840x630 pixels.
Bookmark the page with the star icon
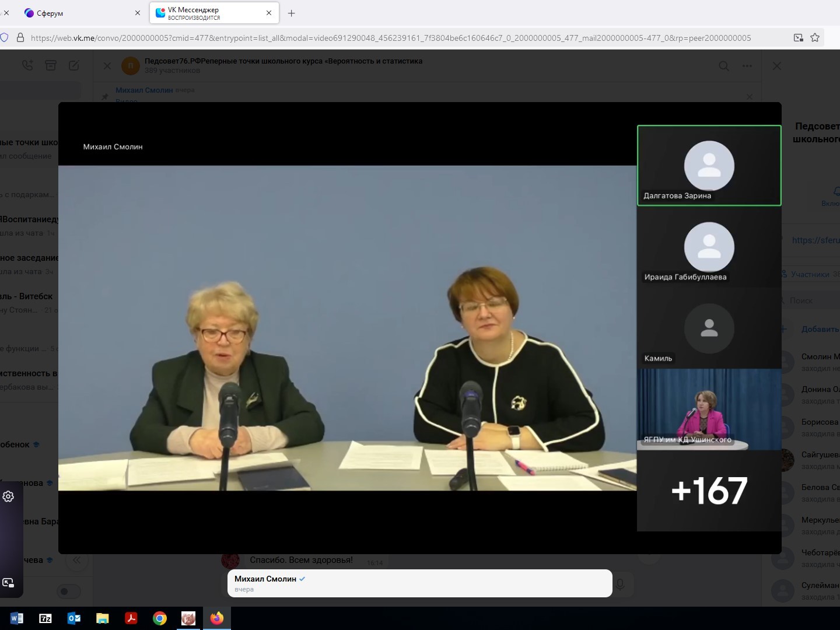click(815, 38)
